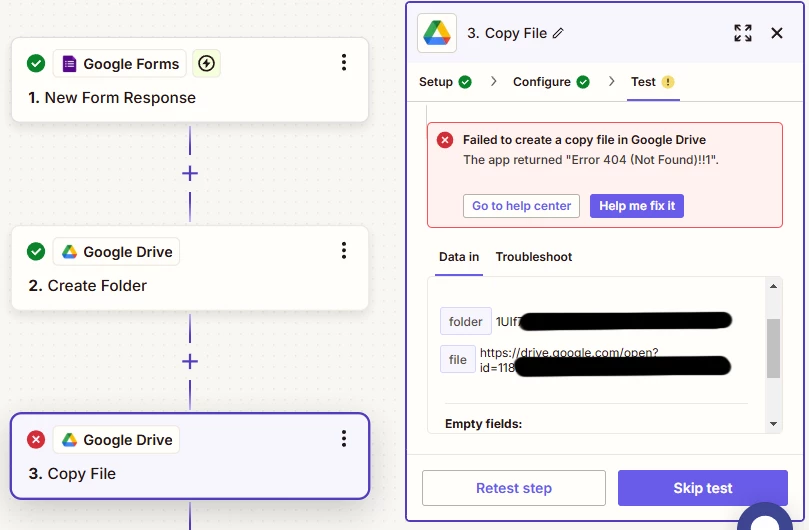
Task: Click the instant trigger lightning bolt icon
Action: [206, 63]
